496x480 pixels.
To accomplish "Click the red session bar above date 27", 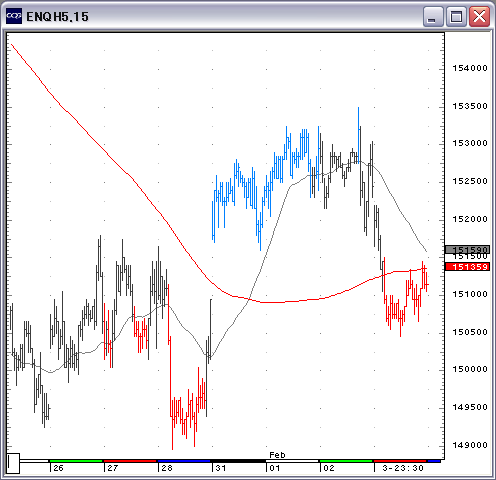I will pos(130,461).
